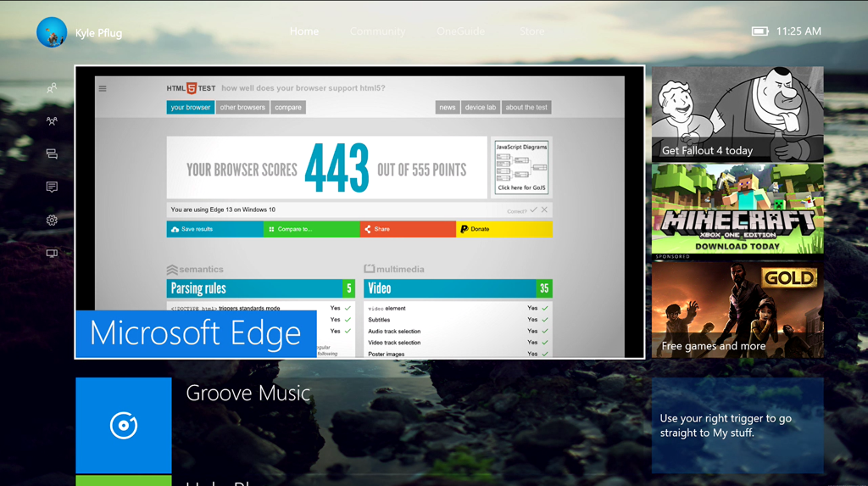Open the Groove Music tile icon
Image resolution: width=868 pixels, height=486 pixels.
[124, 425]
